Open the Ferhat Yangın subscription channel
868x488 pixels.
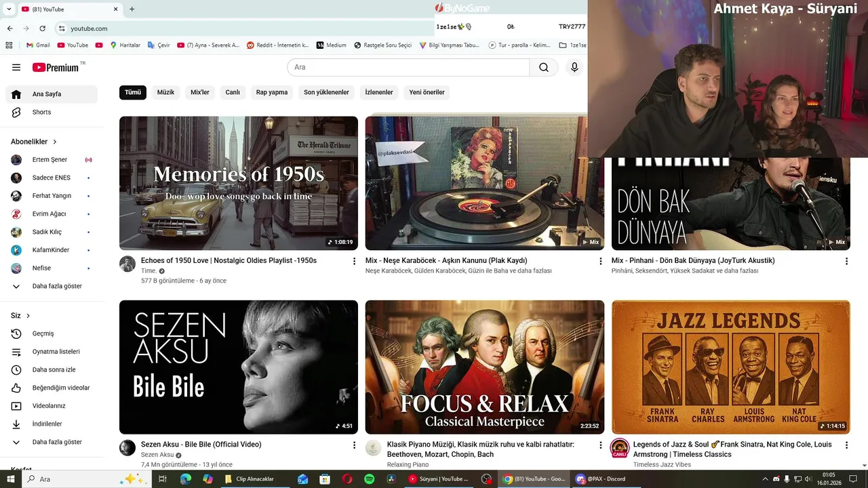(x=52, y=196)
